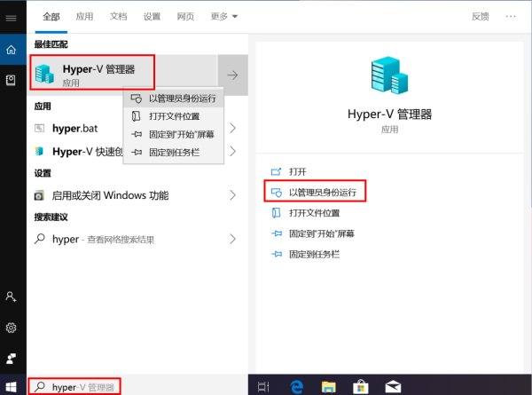Screen dimensions: 532x395
Task: Expand the 启用或关闭 Windows 功能 chevron
Action: pyautogui.click(x=232, y=195)
